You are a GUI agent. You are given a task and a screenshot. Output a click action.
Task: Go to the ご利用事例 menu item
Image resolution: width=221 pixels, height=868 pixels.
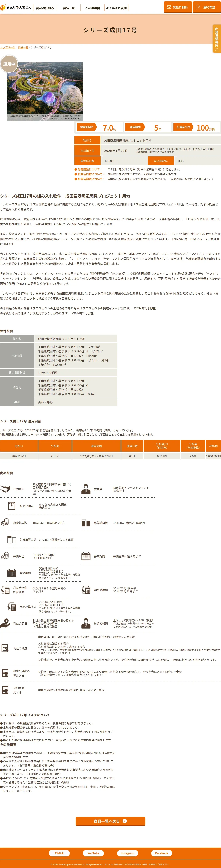[x=92, y=8]
